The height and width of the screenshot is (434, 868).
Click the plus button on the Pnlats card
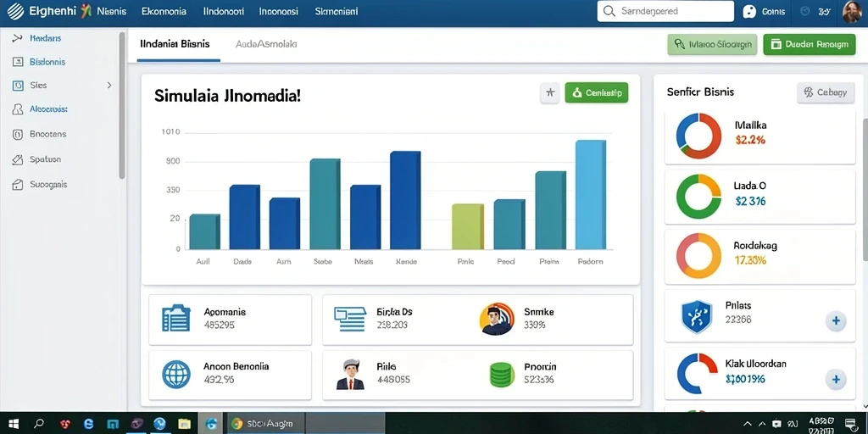tap(836, 320)
